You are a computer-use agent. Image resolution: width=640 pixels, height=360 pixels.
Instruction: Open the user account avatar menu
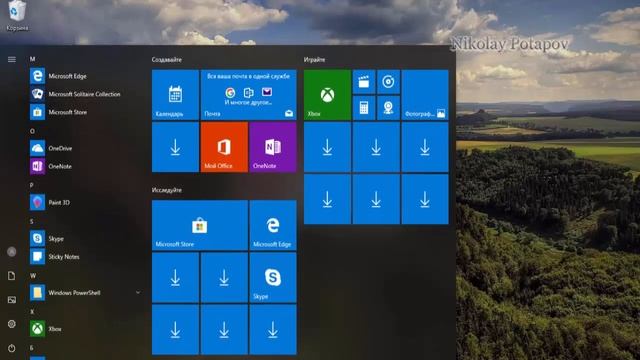tap(12, 252)
